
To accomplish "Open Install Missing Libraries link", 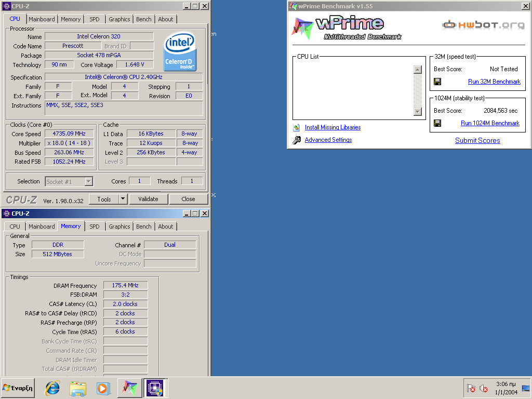I will 332,128.
